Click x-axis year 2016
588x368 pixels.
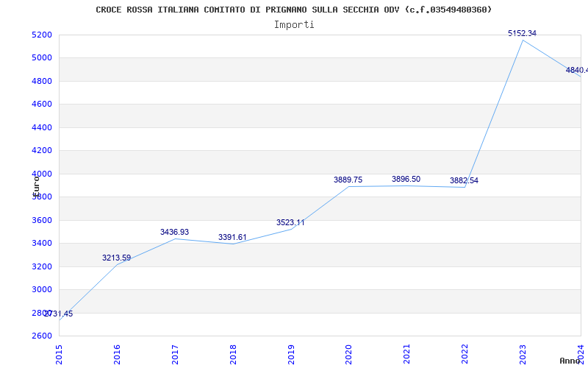[117, 354]
